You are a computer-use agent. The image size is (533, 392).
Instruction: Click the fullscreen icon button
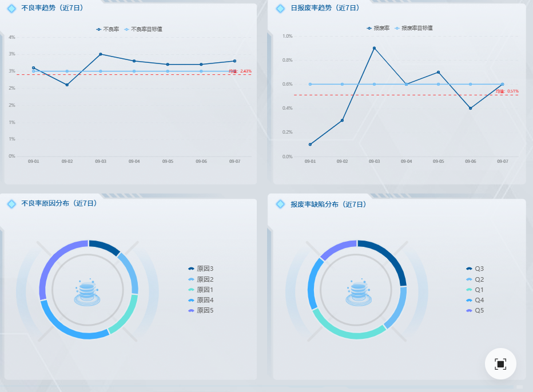pyautogui.click(x=500, y=364)
